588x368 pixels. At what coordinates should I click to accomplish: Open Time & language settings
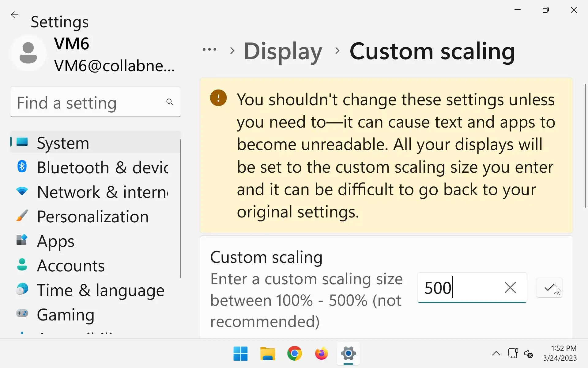(x=100, y=290)
